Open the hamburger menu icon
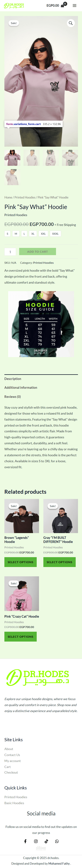This screenshot has height=868, width=82. coord(75,5)
